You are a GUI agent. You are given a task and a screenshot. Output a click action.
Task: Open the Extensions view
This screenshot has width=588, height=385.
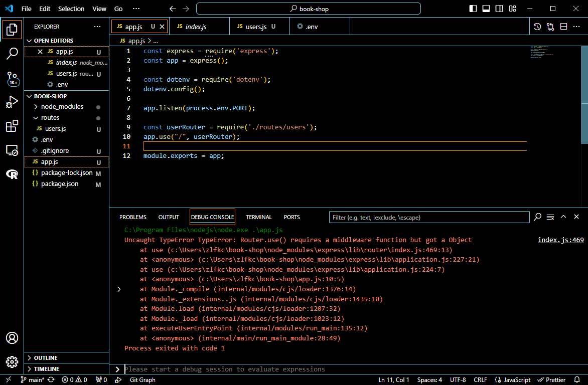point(12,126)
